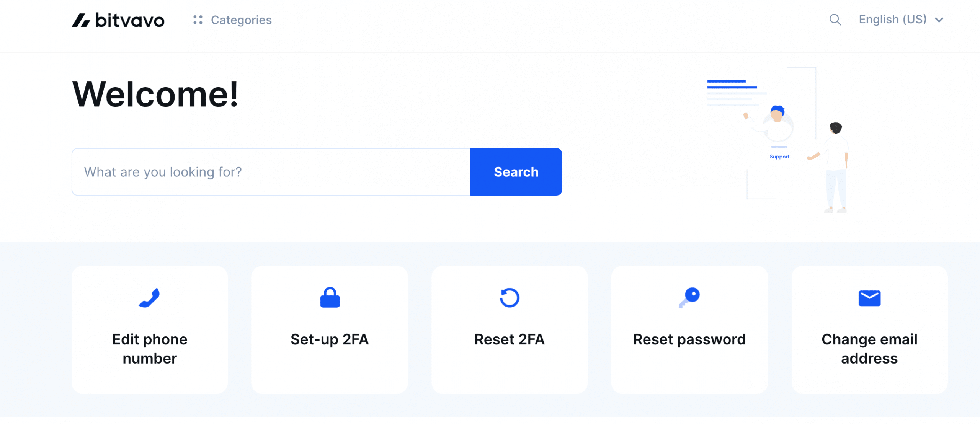
Task: Click the key icon for Reset password
Action: 689,297
